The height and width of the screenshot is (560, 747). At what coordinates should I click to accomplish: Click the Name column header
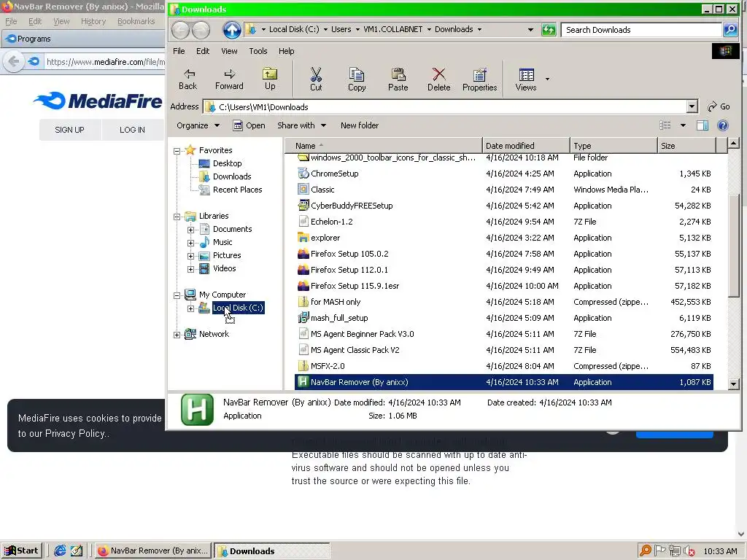click(x=384, y=146)
